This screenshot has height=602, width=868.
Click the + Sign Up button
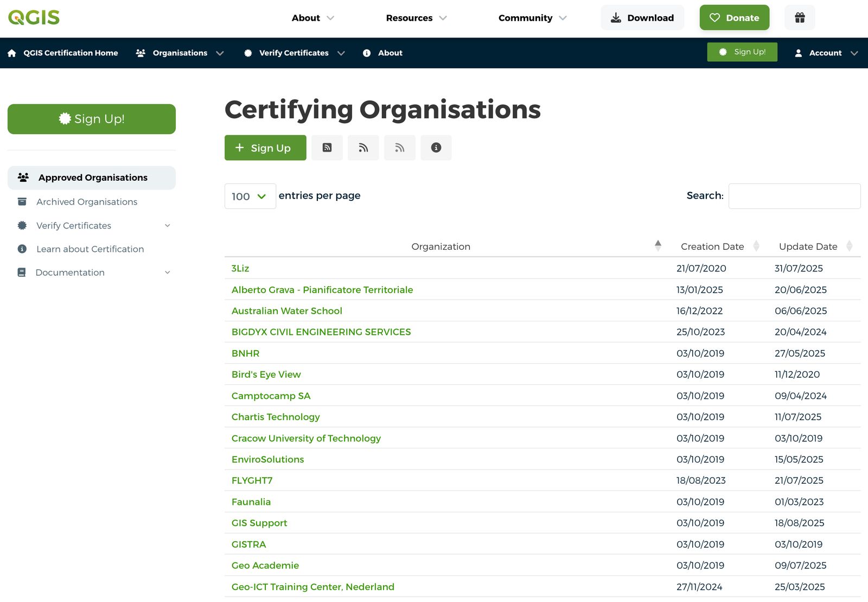coord(265,148)
